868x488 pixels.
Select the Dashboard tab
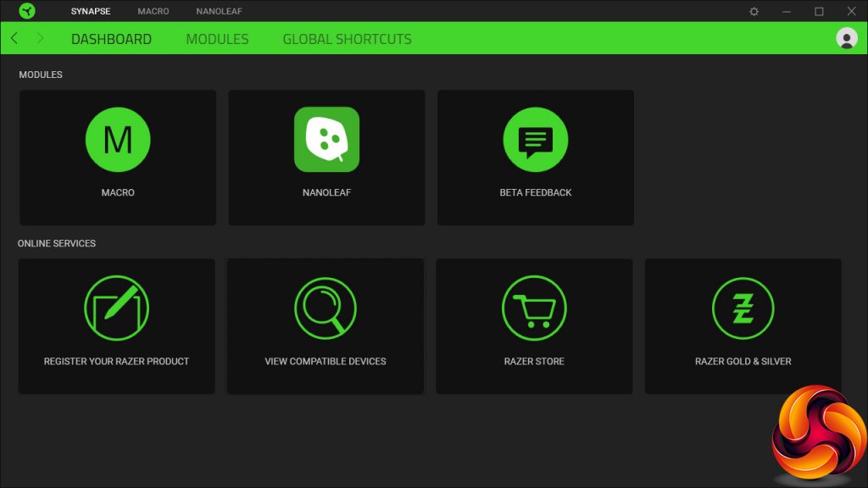point(111,39)
